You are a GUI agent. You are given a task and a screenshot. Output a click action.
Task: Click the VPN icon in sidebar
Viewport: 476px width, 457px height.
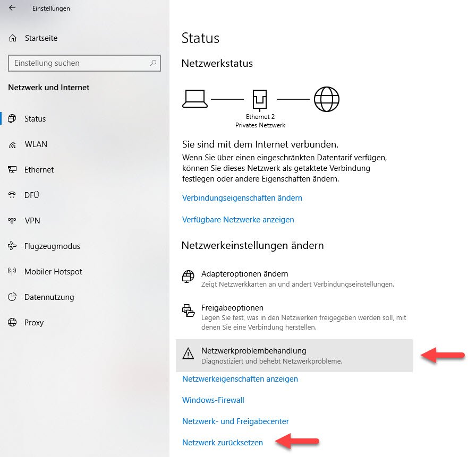pos(12,220)
